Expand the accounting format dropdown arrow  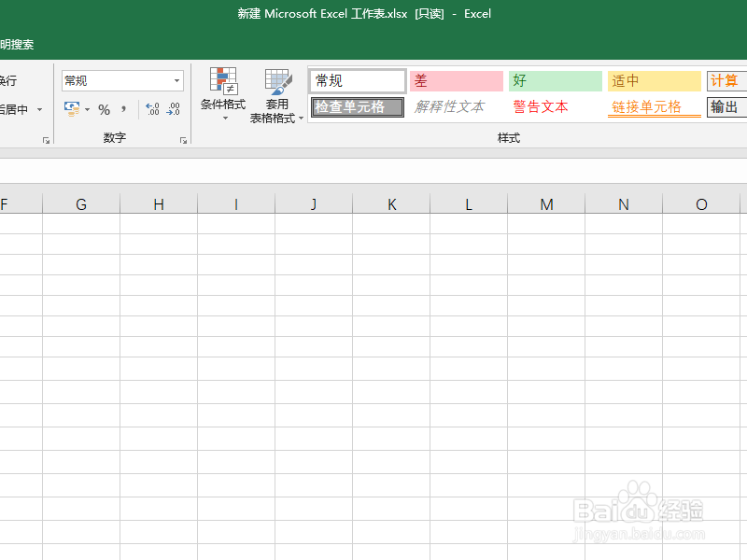87,109
